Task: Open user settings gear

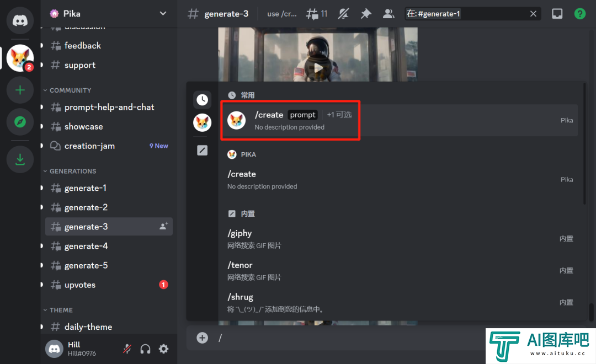Action: pyautogui.click(x=163, y=349)
